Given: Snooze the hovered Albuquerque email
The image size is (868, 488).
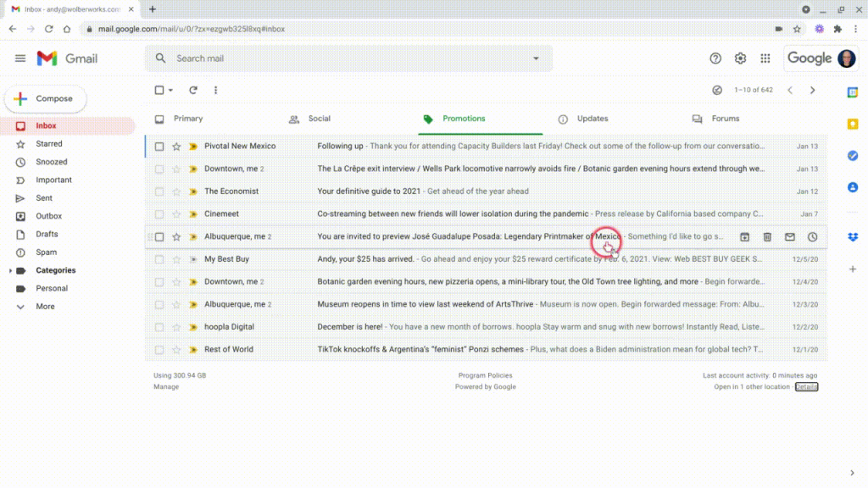Looking at the screenshot, I should [812, 237].
